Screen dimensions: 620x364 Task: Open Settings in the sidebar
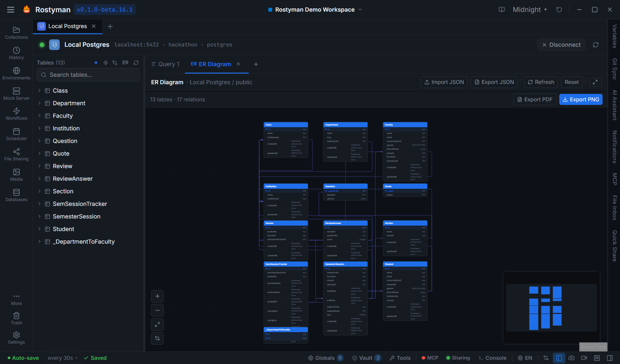click(x=16, y=338)
